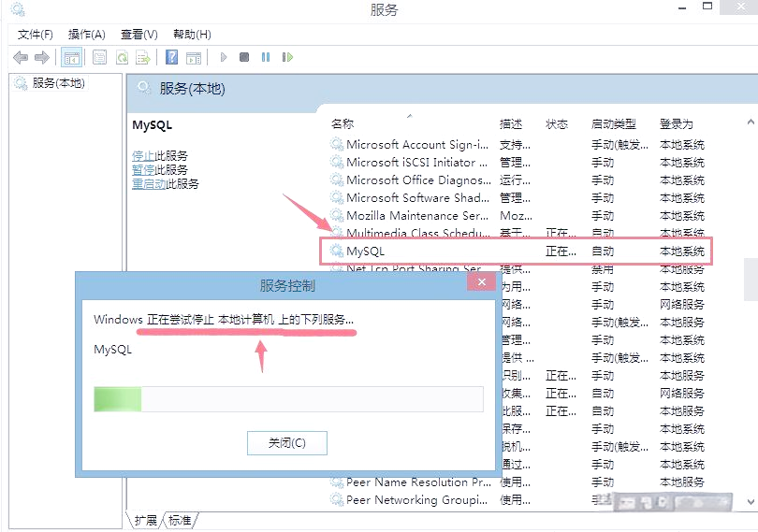The width and height of the screenshot is (758, 532).
Task: Sort by the 状态 column header
Action: pos(557,123)
